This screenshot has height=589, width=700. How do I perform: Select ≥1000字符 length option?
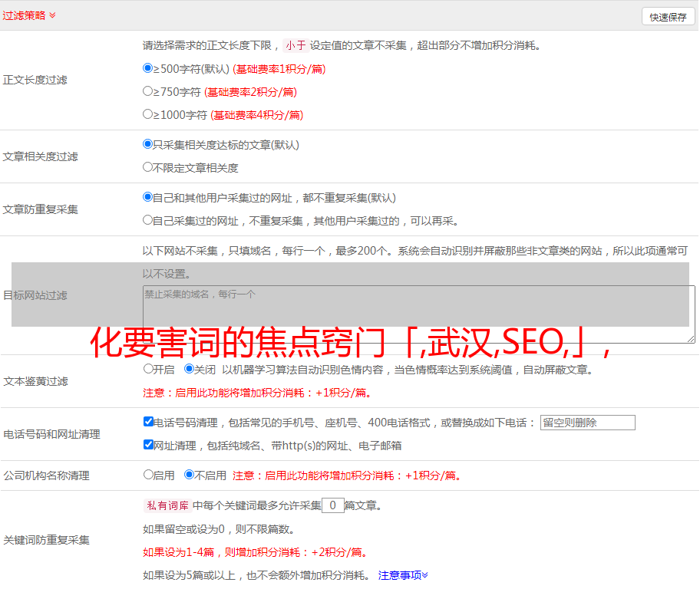click(x=147, y=114)
